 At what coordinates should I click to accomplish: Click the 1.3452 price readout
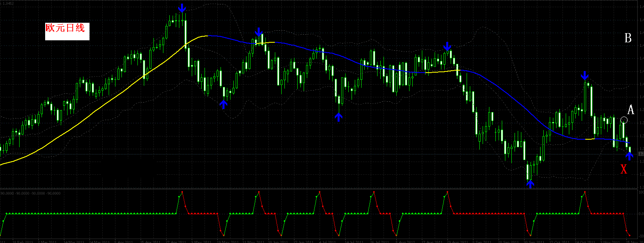click(9, 3)
